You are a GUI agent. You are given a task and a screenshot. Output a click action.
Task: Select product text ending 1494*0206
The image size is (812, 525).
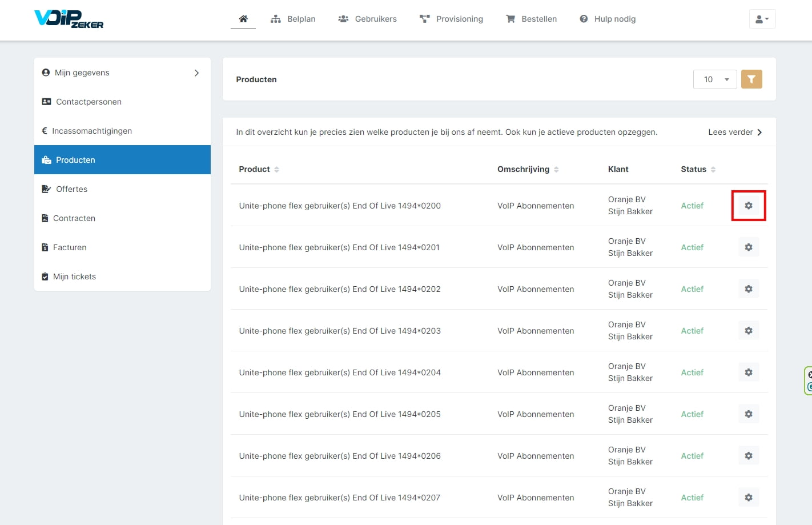coord(340,456)
